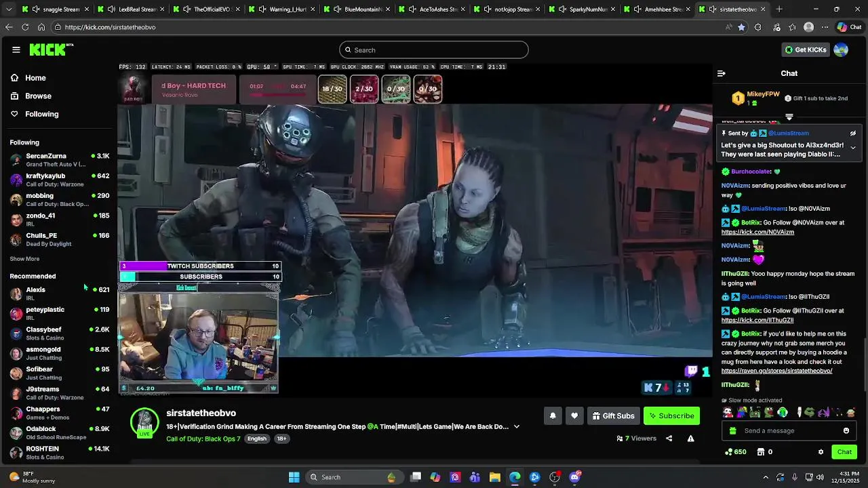The height and width of the screenshot is (488, 868).
Task: Open browser Copilot Chat button
Action: (849, 27)
